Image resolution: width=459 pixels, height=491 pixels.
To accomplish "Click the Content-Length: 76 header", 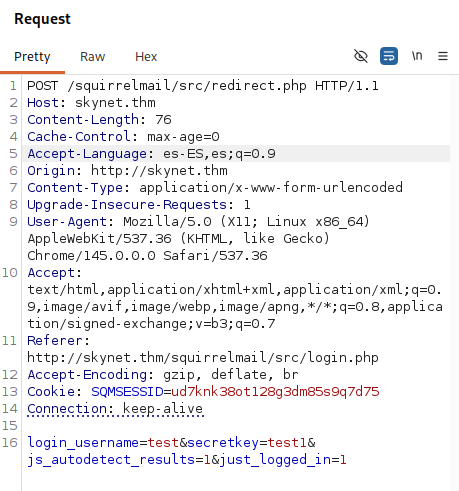I will click(x=99, y=120).
